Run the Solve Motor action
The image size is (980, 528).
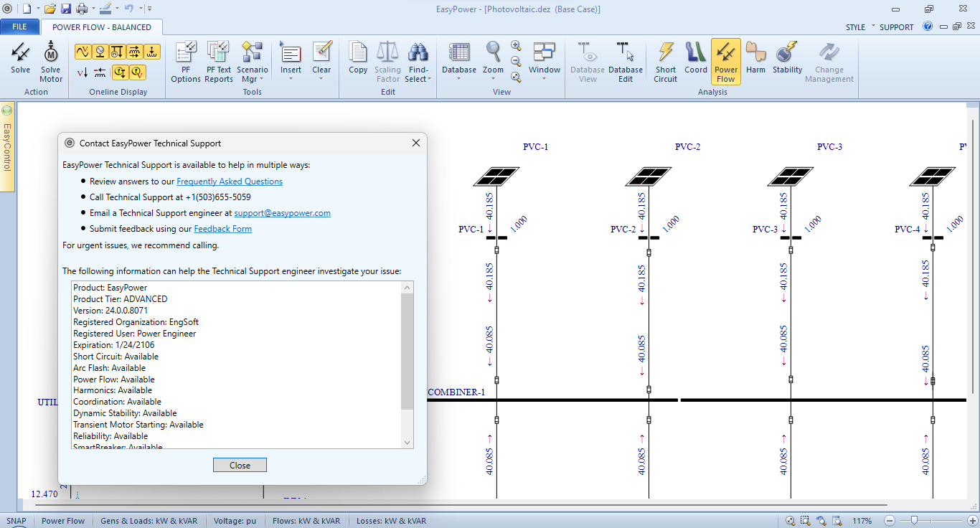[x=51, y=61]
